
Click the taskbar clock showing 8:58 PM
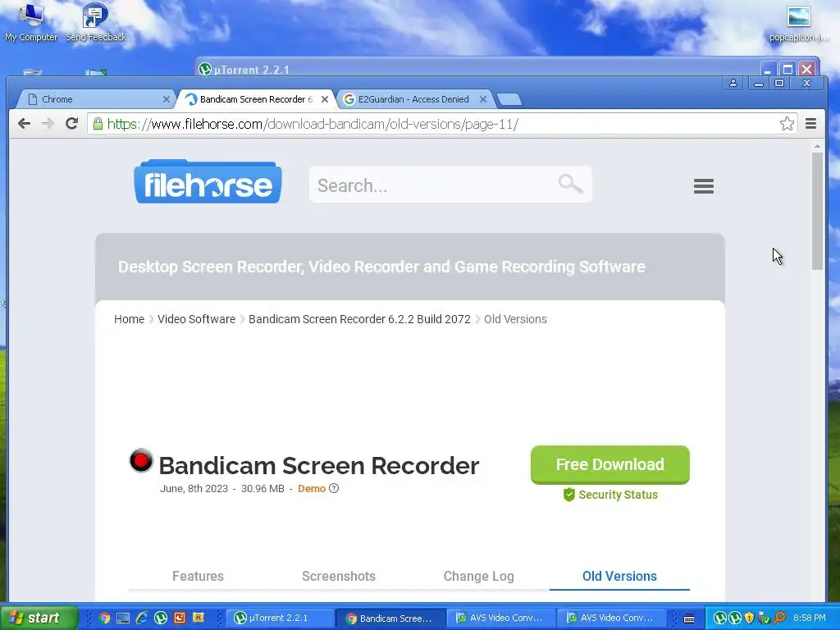point(809,618)
